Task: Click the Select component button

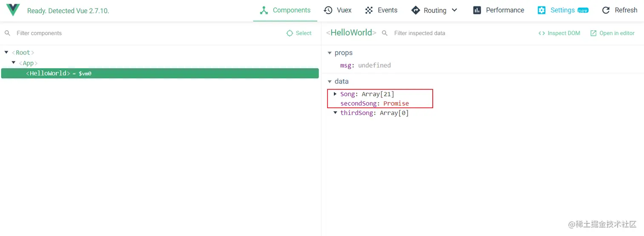Action: [299, 33]
